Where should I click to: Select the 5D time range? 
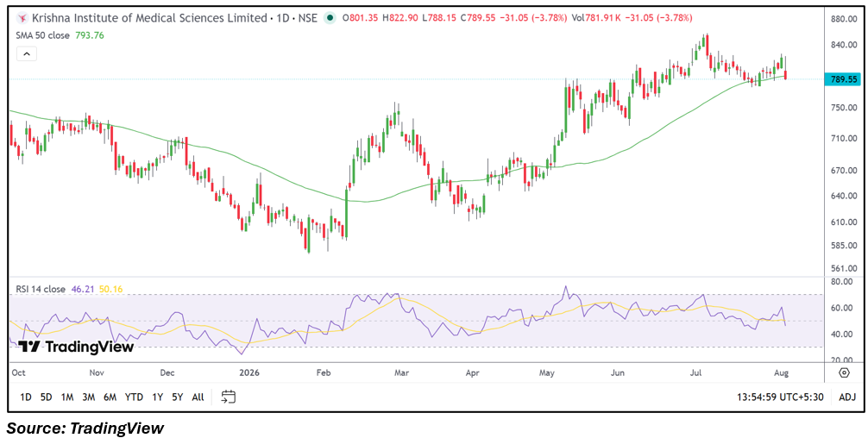pyautogui.click(x=47, y=397)
